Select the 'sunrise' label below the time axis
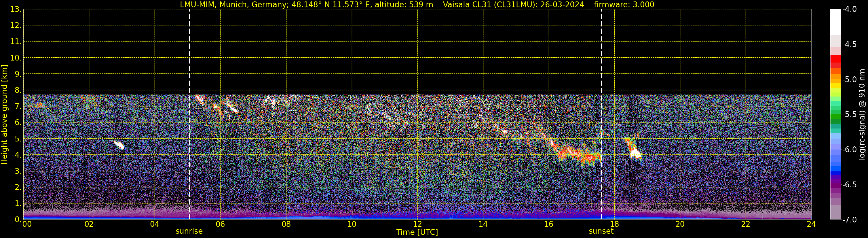Viewport: 868px width, 238px height. click(189, 231)
